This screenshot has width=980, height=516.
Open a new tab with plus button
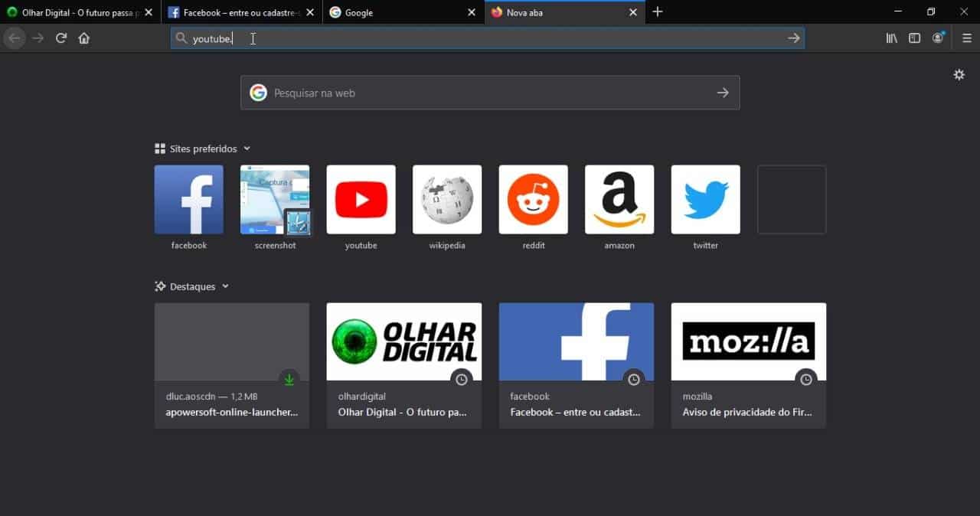658,12
